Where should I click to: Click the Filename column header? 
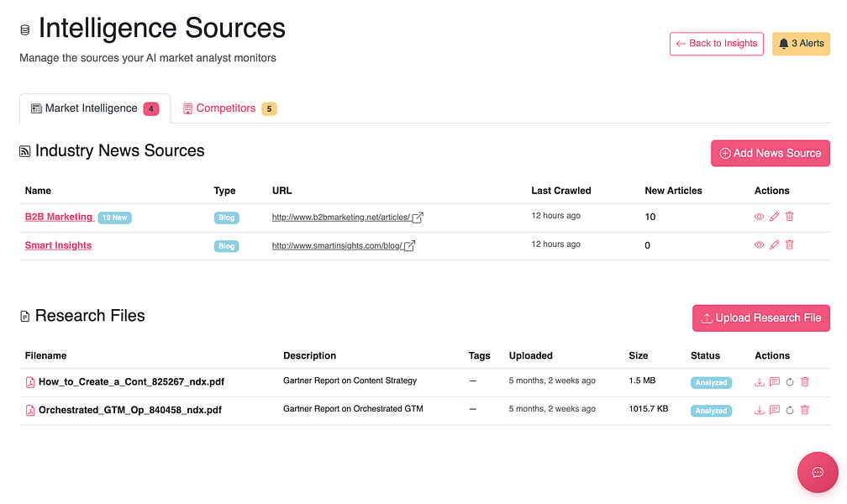tap(46, 355)
